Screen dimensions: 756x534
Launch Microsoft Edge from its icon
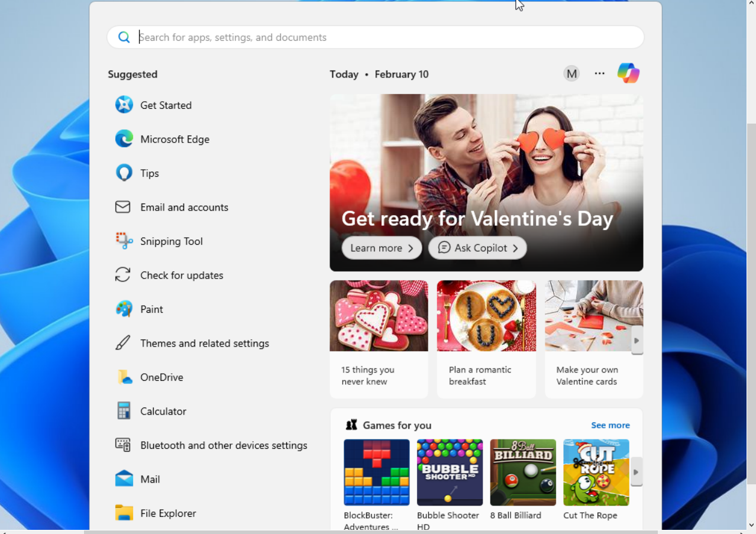tap(124, 139)
